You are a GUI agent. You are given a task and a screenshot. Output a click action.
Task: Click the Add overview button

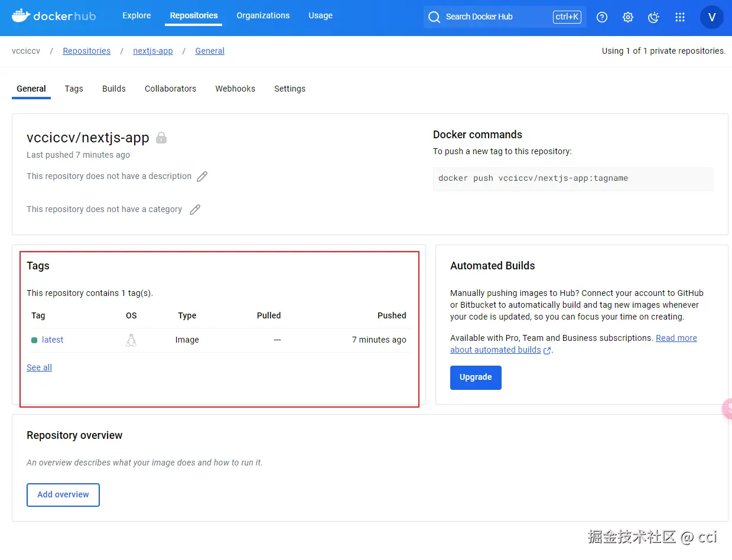(63, 495)
